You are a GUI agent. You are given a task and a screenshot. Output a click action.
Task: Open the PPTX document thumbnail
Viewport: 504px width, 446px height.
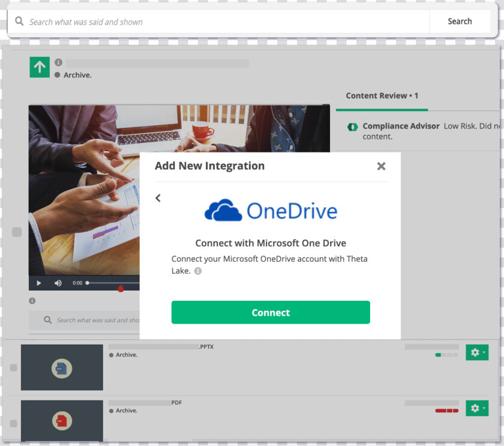62,367
